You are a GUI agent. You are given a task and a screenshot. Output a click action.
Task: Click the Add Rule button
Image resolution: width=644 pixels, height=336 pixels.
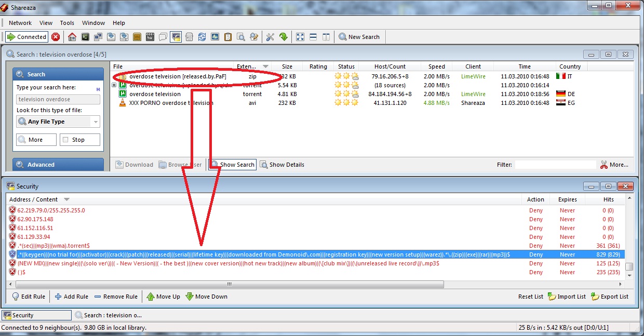[x=72, y=297]
